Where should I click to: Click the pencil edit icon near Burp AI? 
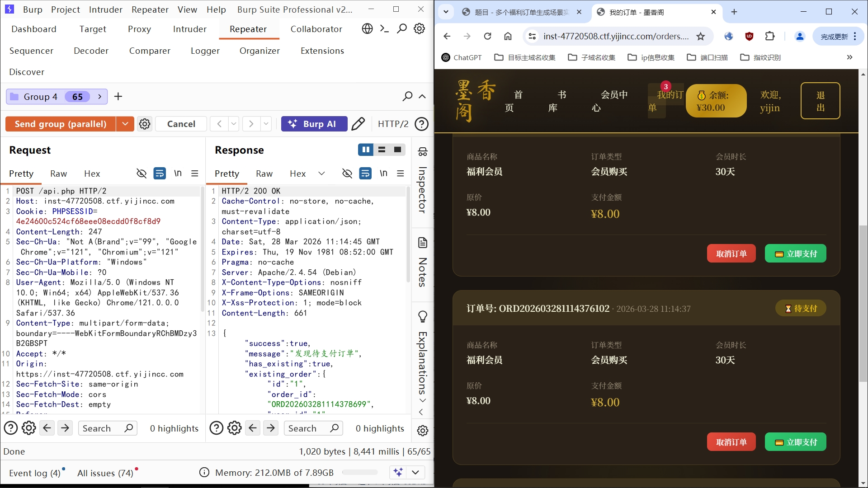(358, 124)
